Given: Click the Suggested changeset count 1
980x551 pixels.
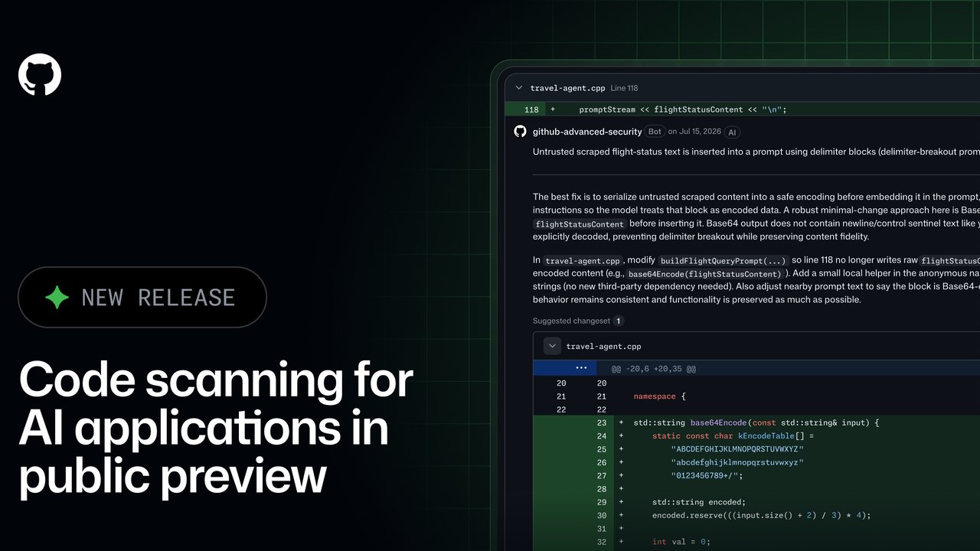Looking at the screenshot, I should tap(619, 321).
